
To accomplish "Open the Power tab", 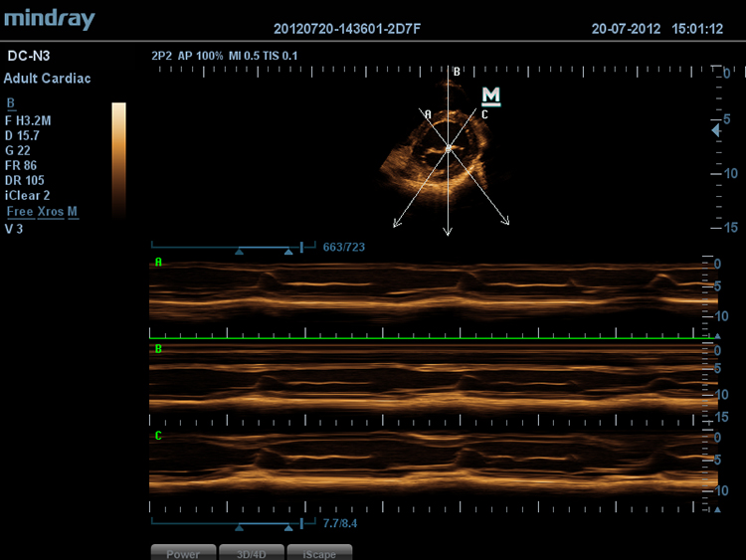I will pyautogui.click(x=183, y=553).
